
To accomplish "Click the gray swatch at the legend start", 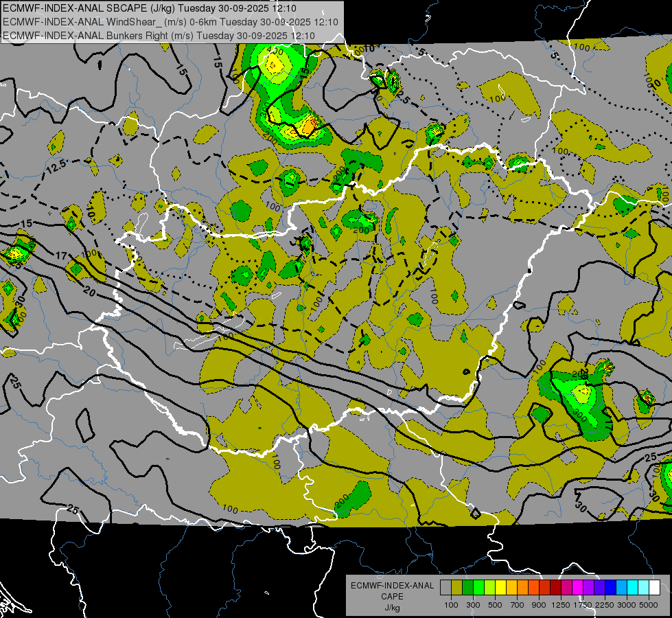I will click(445, 588).
